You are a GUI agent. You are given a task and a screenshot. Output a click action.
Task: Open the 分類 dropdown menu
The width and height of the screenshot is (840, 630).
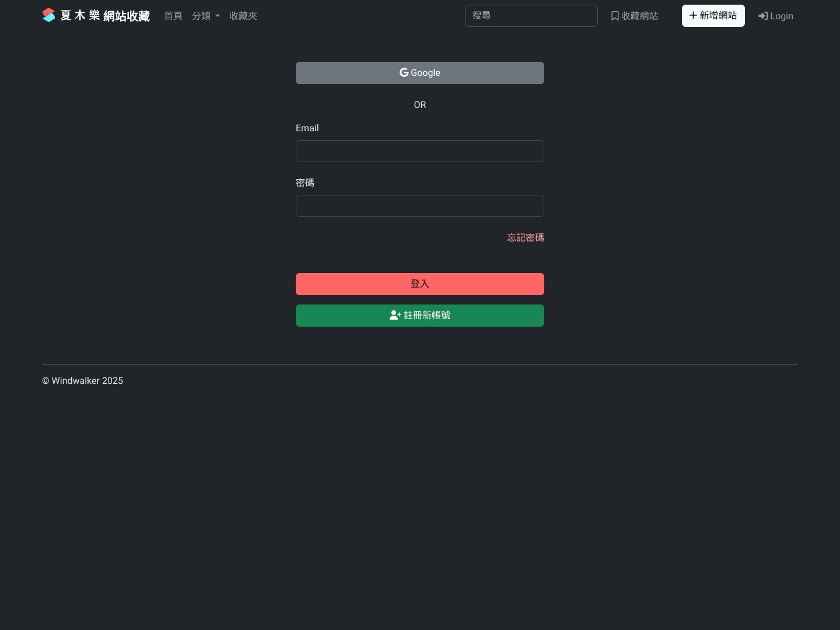(x=201, y=16)
